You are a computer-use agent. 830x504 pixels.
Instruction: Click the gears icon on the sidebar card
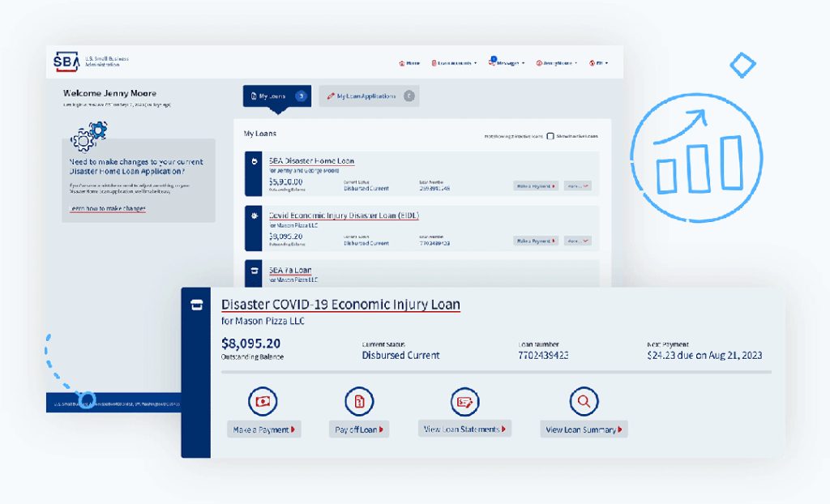click(89, 136)
